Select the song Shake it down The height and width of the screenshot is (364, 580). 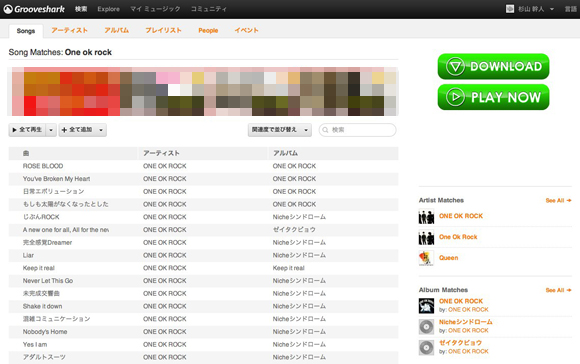coord(43,306)
